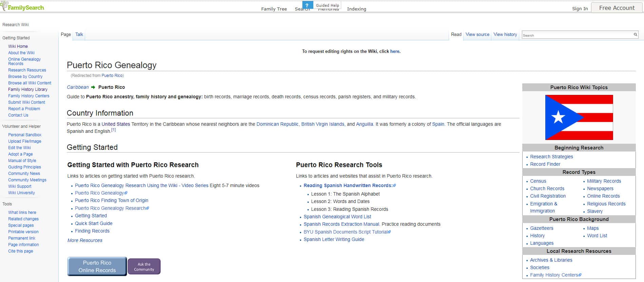
Task: Select the View source tab
Action: 477,35
